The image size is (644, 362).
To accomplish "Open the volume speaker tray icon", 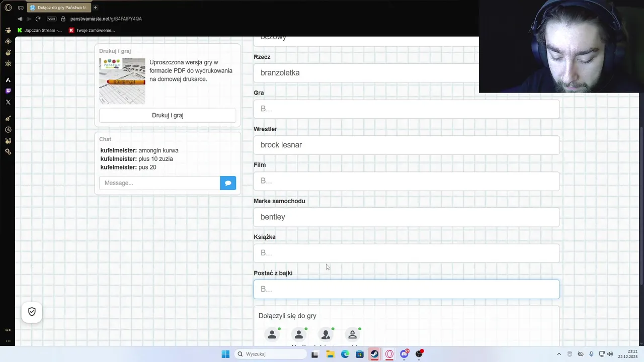I will click(610, 354).
